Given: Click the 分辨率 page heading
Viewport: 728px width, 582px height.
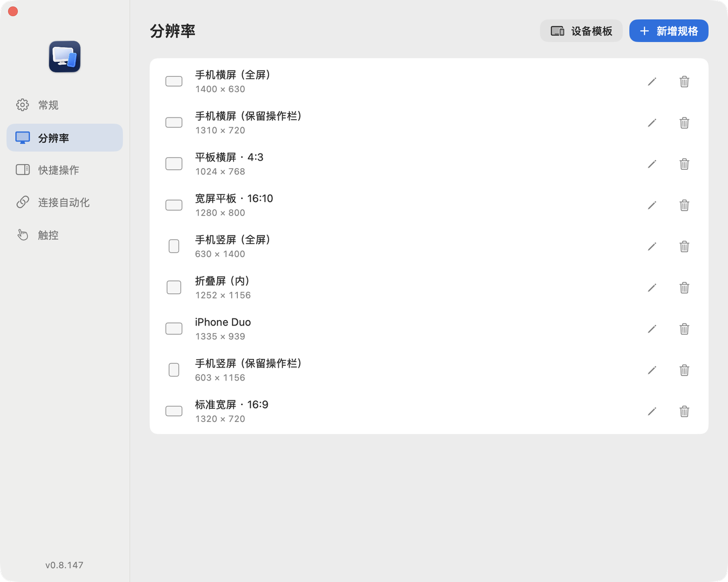Looking at the screenshot, I should point(173,31).
